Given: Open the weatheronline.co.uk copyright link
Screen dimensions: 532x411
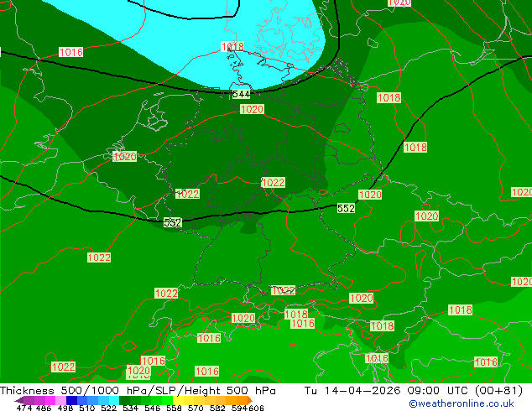Looking at the screenshot, I should click(462, 403).
